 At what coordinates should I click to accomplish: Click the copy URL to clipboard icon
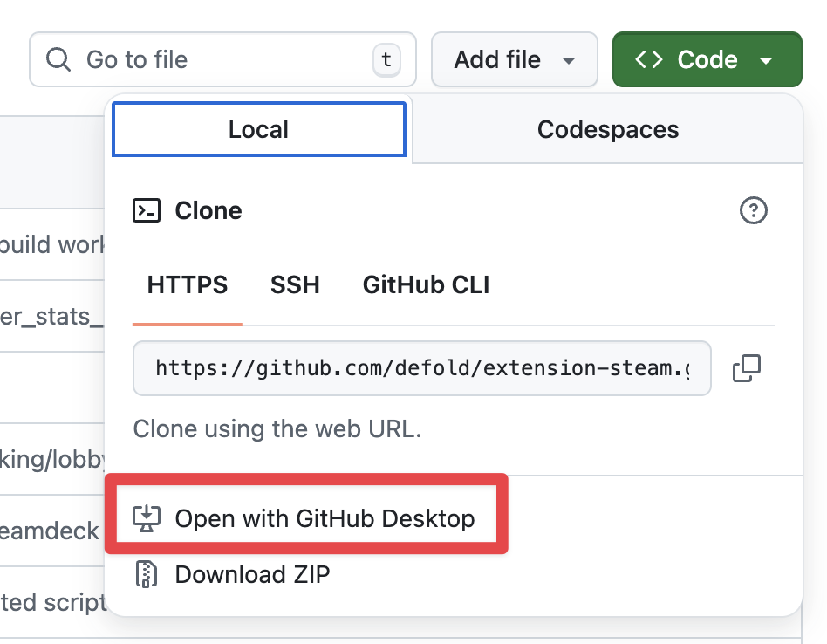tap(746, 368)
